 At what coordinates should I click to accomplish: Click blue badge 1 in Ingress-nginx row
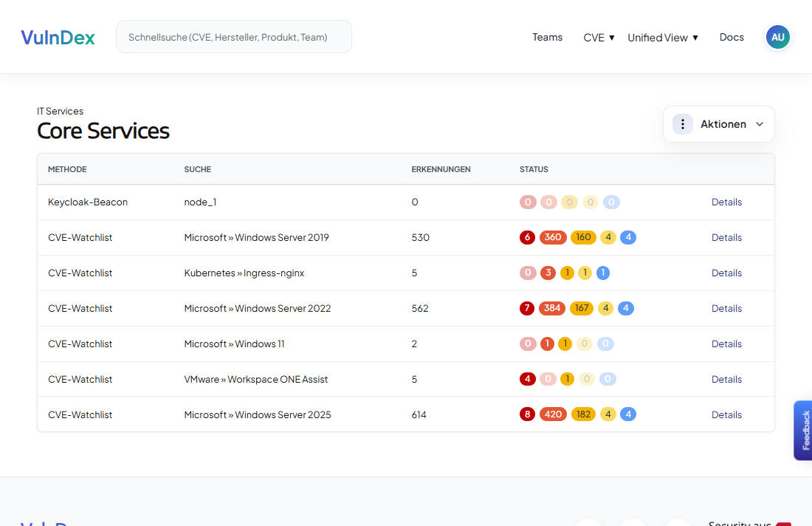coord(602,273)
